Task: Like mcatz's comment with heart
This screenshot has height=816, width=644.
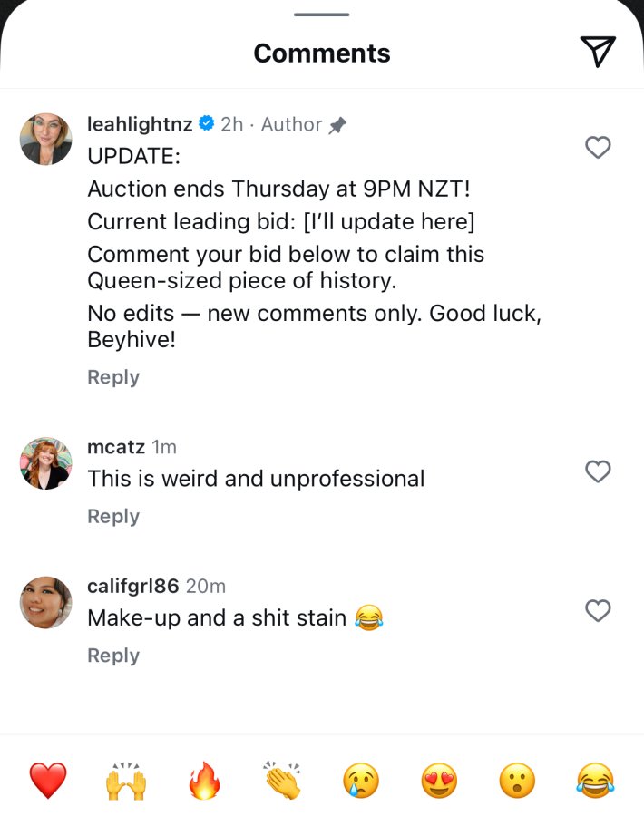Action: (598, 471)
